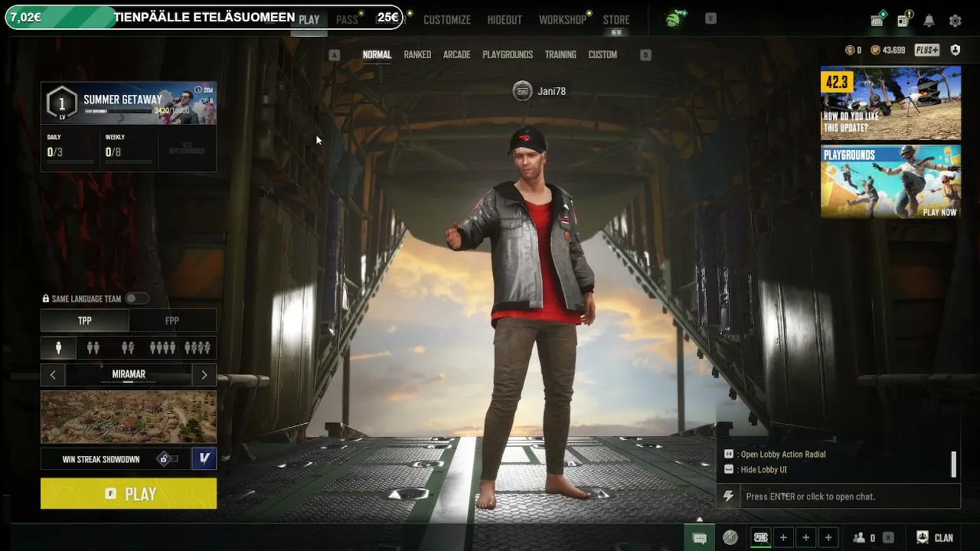Go to next map with right arrow

pyautogui.click(x=204, y=375)
